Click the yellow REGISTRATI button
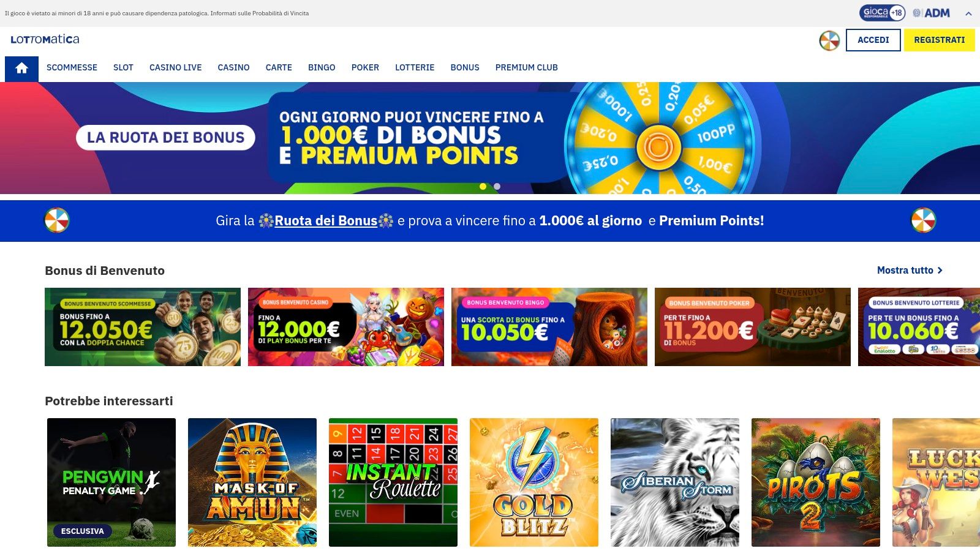 point(939,40)
